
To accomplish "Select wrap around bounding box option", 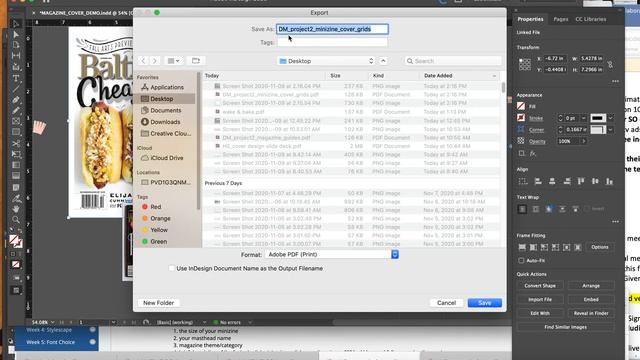I will (x=536, y=209).
